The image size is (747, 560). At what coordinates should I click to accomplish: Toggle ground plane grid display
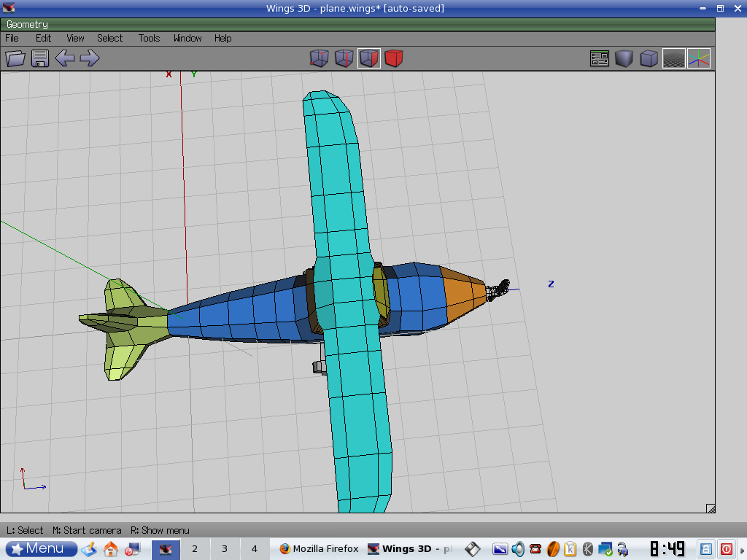pyautogui.click(x=673, y=59)
